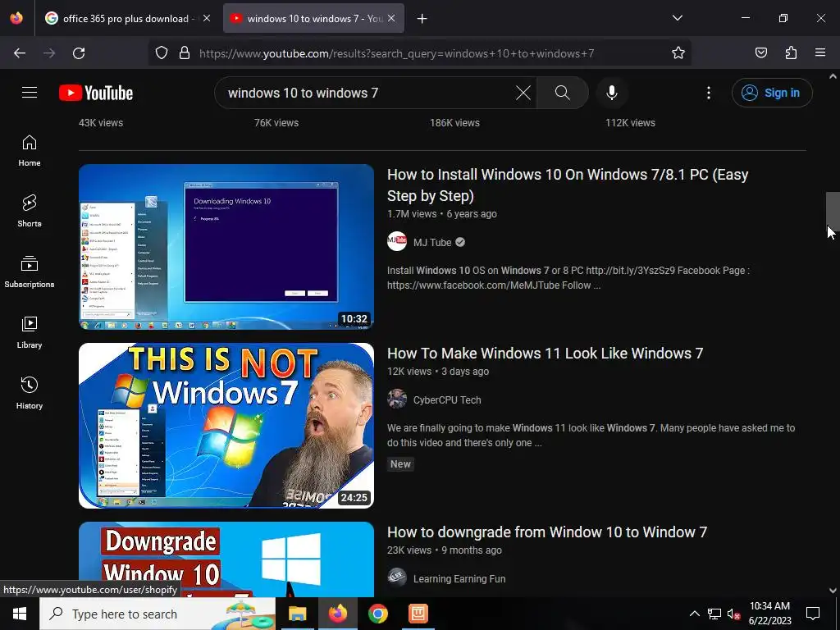This screenshot has height=630, width=840.
Task: Click the site security padlock icon
Action: pyautogui.click(x=185, y=53)
